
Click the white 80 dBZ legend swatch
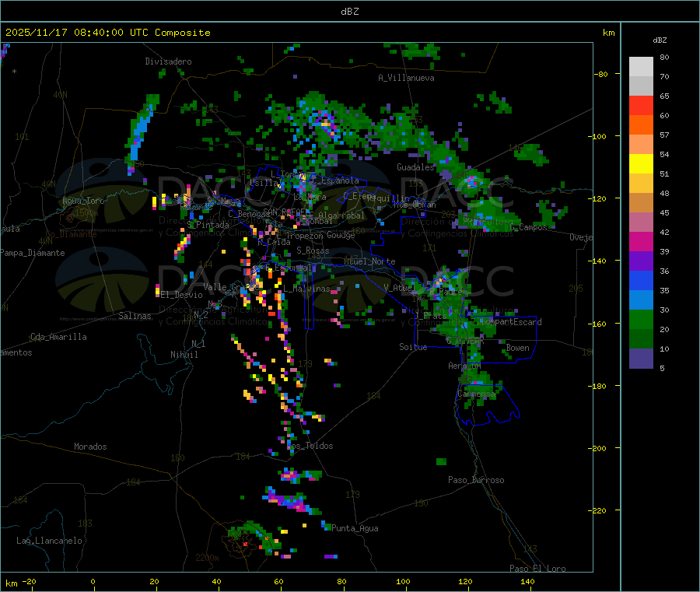[641, 67]
